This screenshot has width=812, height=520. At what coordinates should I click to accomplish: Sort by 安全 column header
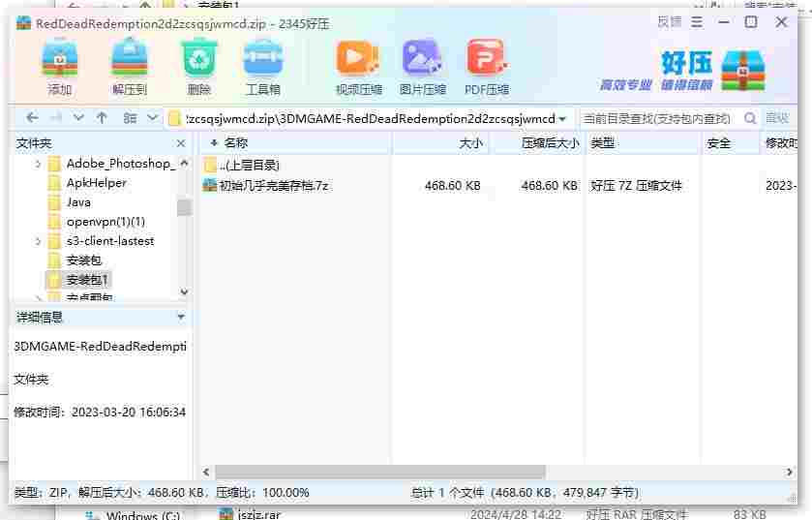click(x=730, y=143)
